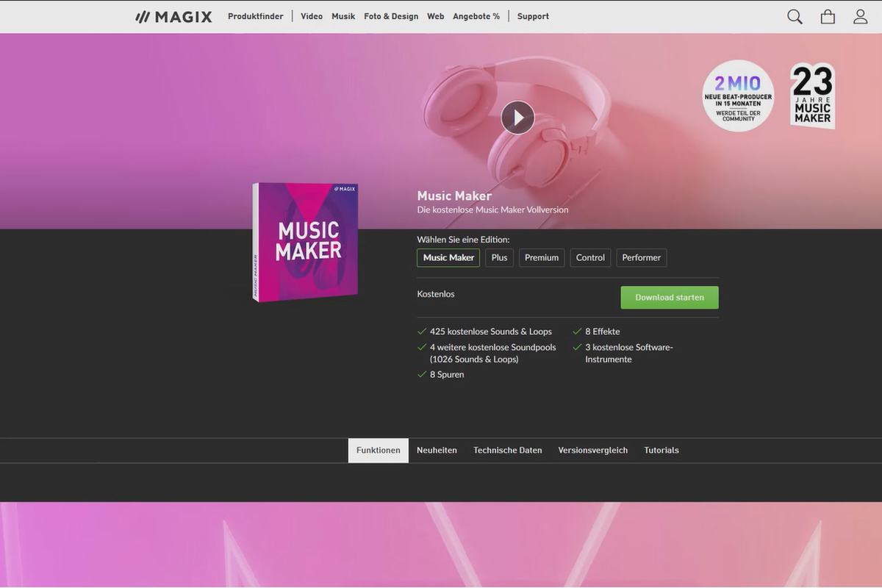
Task: Open the user account icon
Action: (x=860, y=16)
